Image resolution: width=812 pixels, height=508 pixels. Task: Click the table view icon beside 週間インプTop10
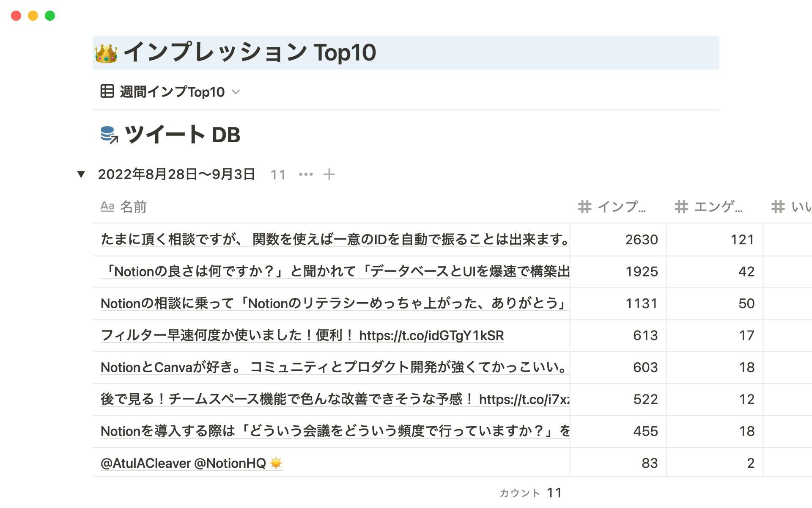coord(107,91)
